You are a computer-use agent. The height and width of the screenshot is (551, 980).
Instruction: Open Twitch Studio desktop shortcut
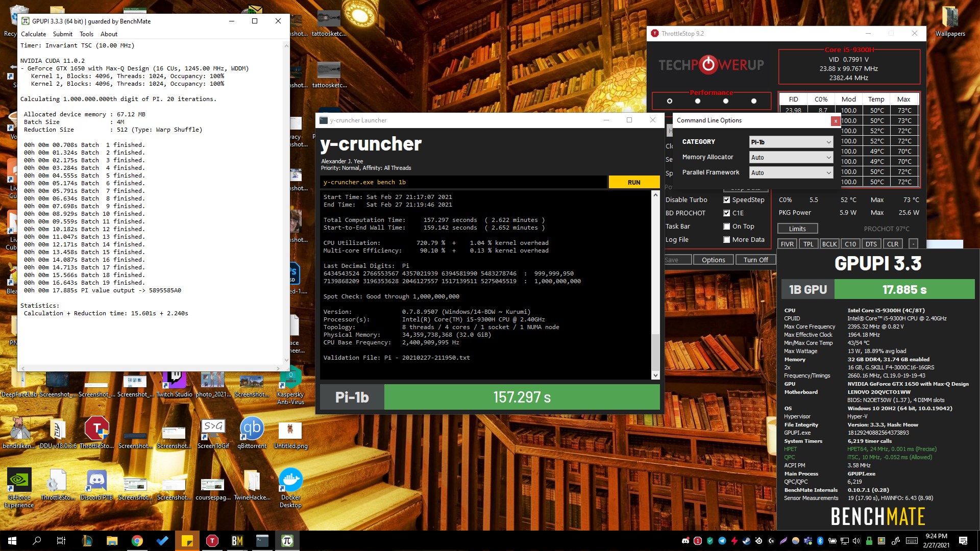(x=175, y=384)
